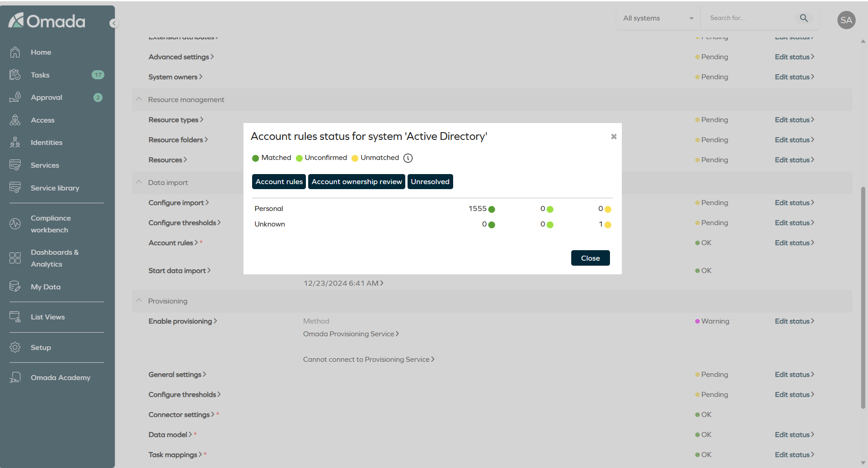Click the Matched legend label
868x468 pixels.
tap(276, 158)
